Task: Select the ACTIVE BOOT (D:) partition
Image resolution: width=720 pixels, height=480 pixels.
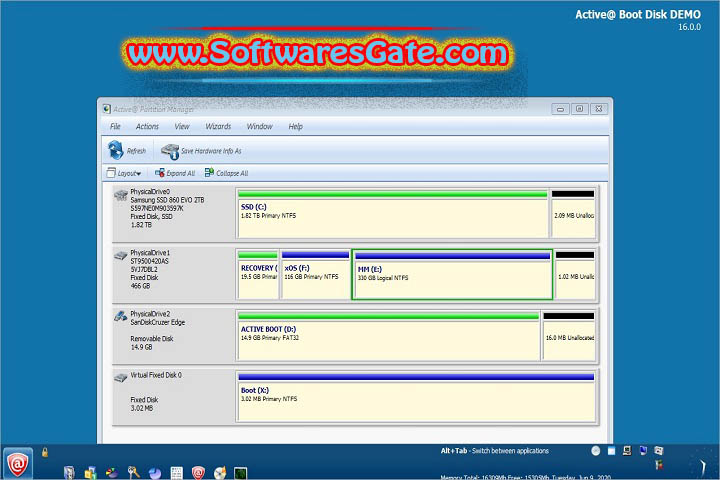Action: (388, 336)
